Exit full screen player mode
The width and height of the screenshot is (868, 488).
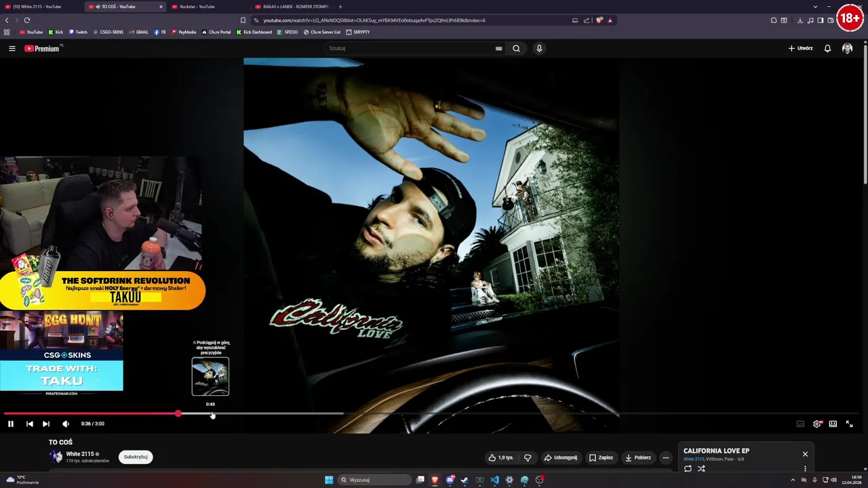coord(849,424)
